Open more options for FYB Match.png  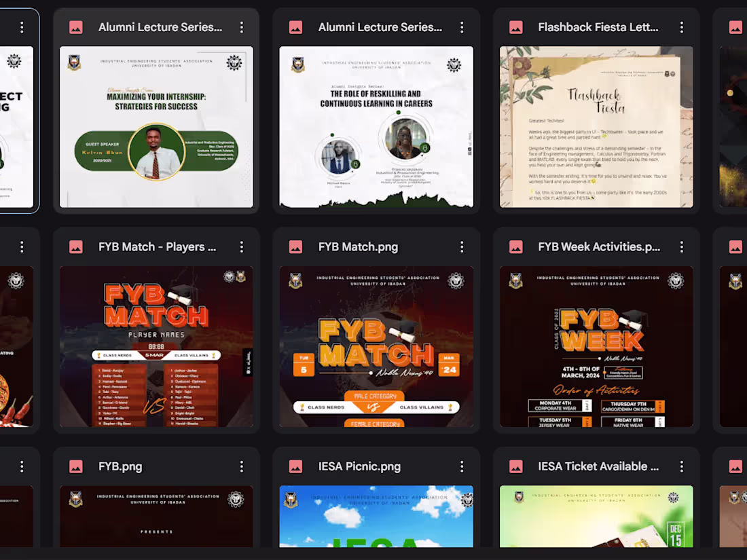point(462,246)
